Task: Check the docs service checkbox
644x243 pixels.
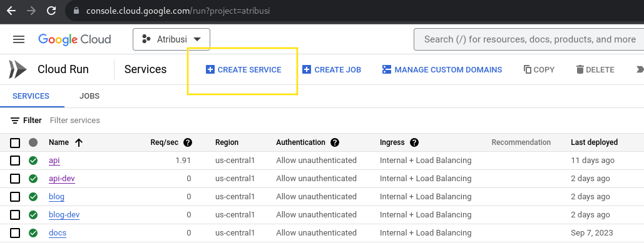Action: click(x=15, y=233)
